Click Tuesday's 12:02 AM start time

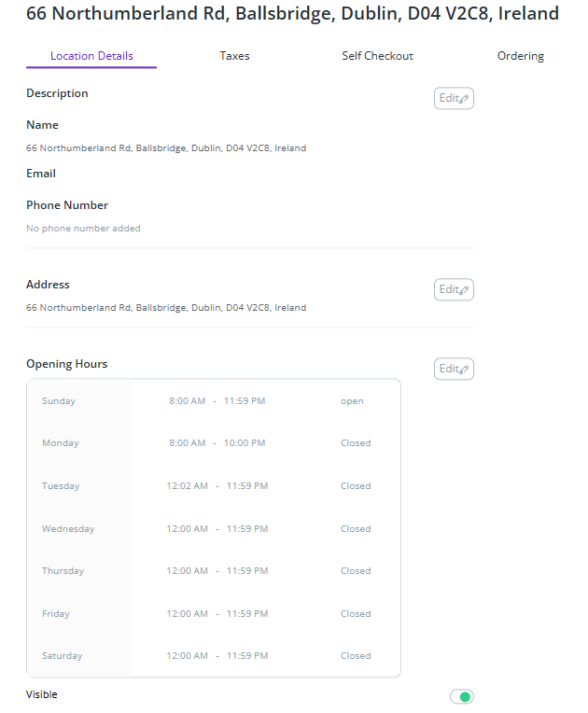tap(187, 486)
